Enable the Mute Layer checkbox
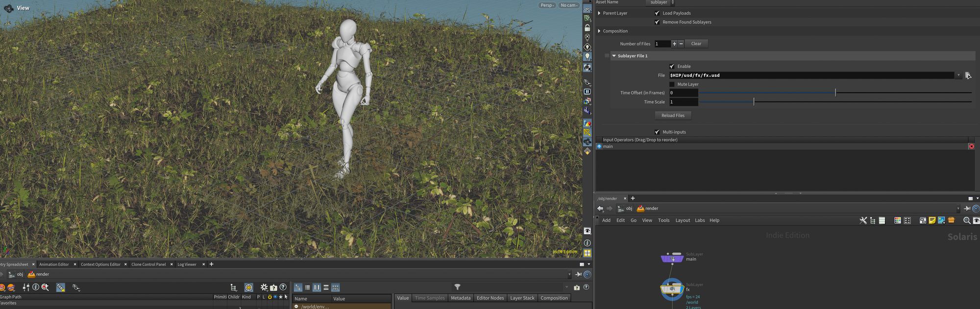 tap(672, 84)
